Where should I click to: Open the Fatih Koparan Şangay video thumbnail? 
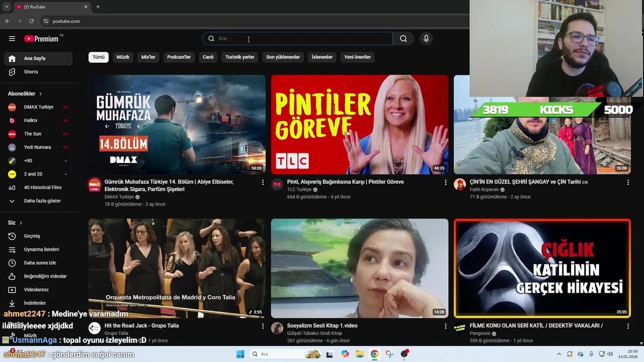(542, 136)
